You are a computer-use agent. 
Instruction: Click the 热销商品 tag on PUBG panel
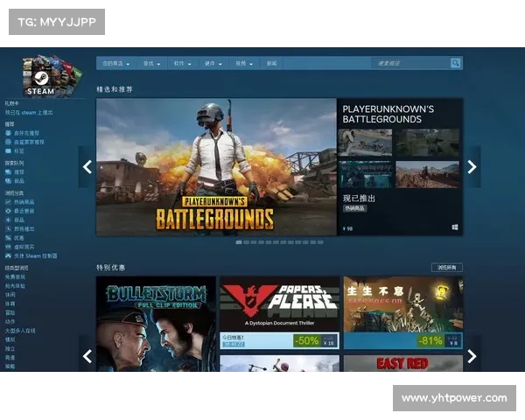click(x=355, y=208)
